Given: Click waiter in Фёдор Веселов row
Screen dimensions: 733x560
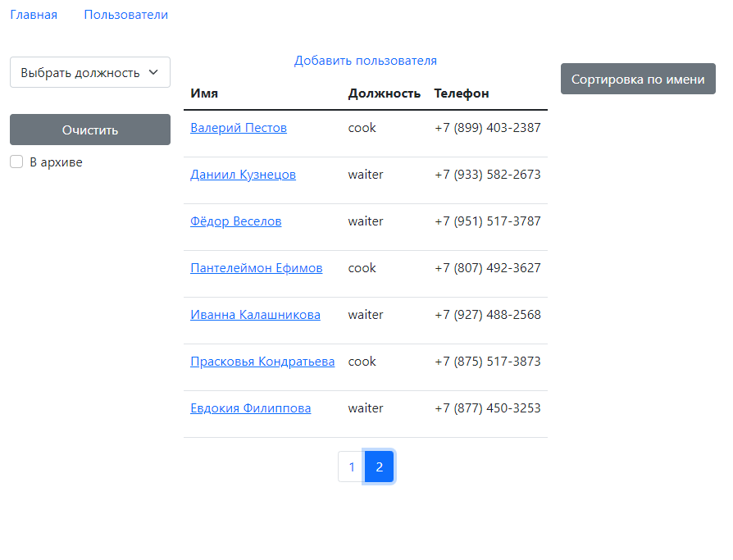Looking at the screenshot, I should click(366, 221).
